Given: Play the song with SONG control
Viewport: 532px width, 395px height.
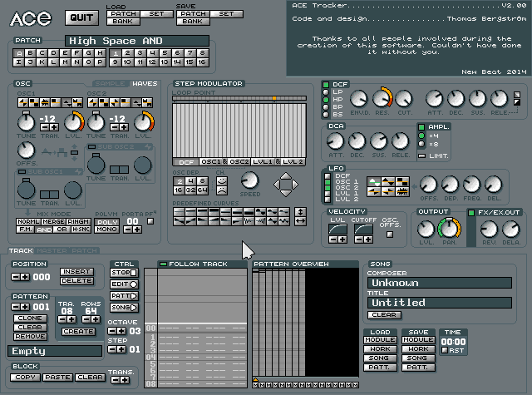Looking at the screenshot, I should 124,308.
